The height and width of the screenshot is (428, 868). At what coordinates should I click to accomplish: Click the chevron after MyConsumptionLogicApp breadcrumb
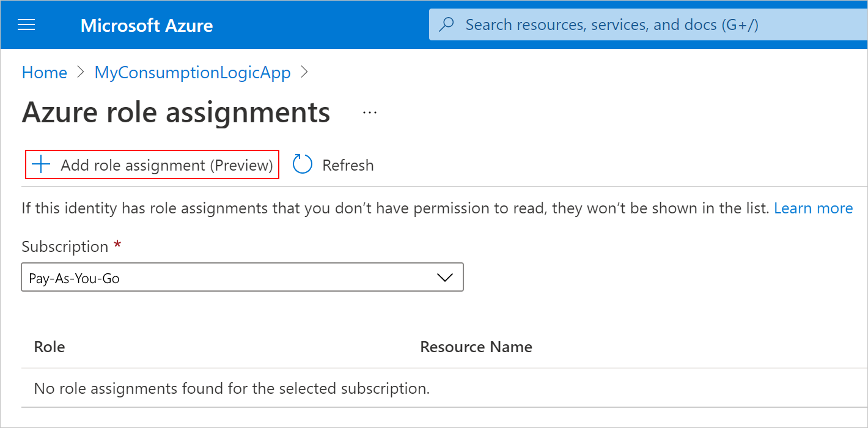point(304,73)
